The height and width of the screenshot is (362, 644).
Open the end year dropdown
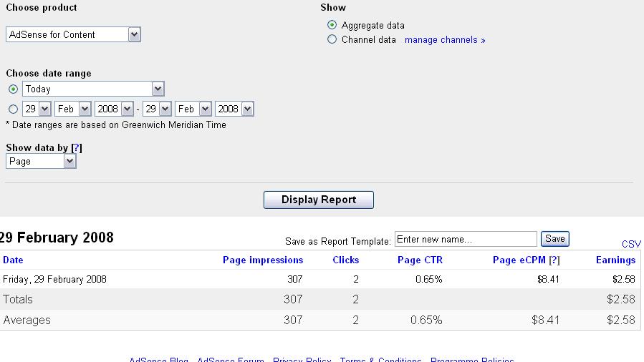(x=235, y=109)
